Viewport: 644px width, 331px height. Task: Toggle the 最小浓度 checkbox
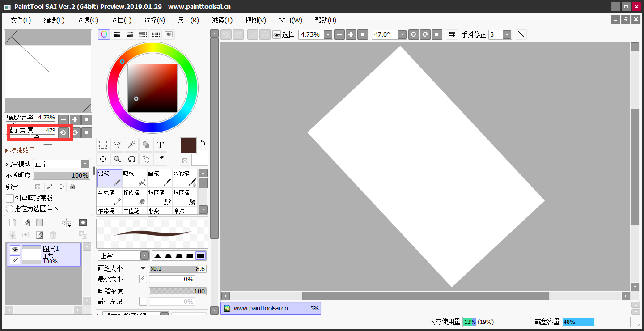(143, 301)
